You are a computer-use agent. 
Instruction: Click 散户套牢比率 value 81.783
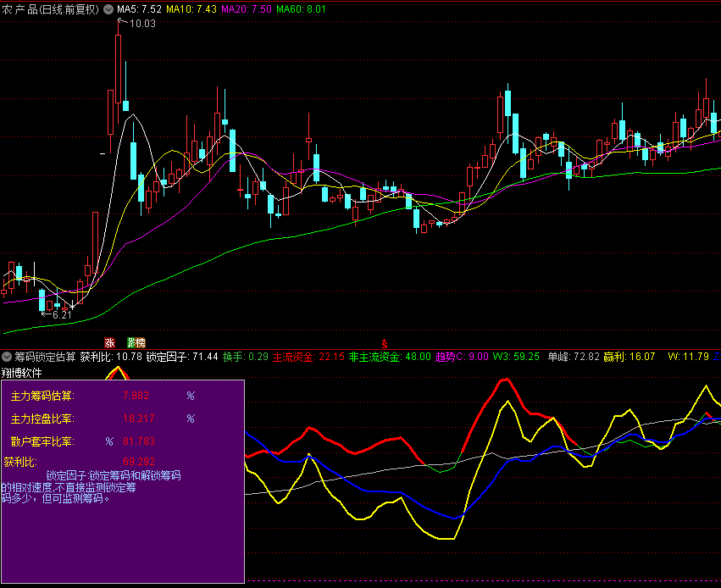click(138, 441)
